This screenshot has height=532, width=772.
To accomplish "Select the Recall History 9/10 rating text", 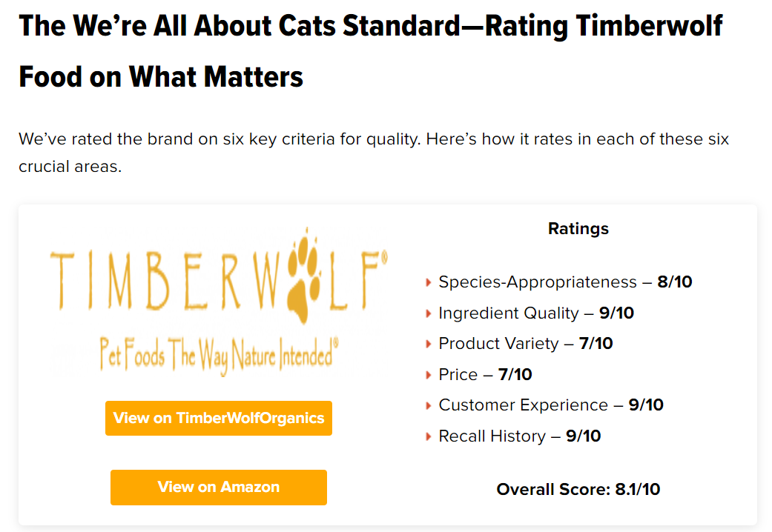I will point(520,436).
